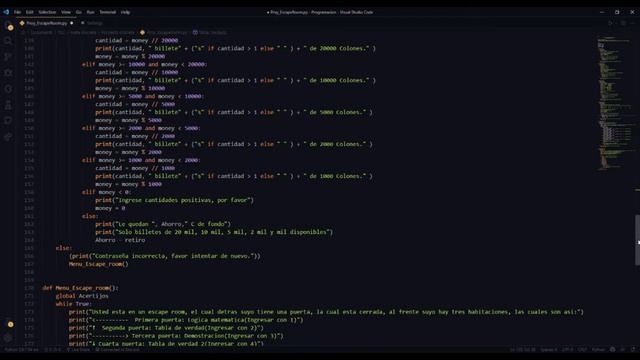Open the View menu
The image size is (640, 360).
pos(66,12)
